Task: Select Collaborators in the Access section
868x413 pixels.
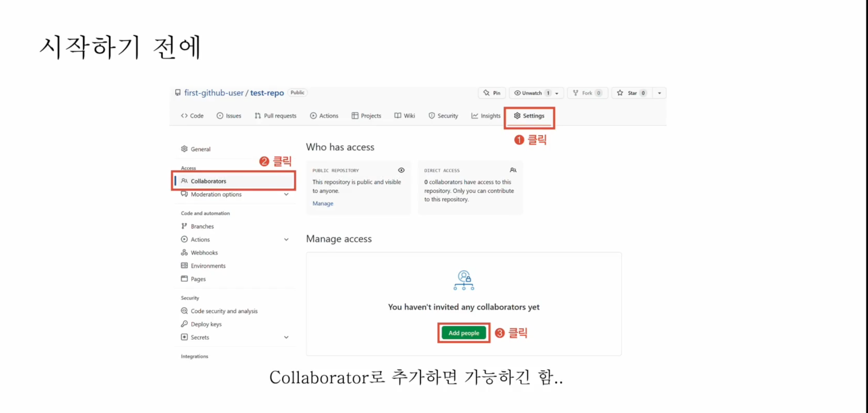Action: [x=208, y=181]
